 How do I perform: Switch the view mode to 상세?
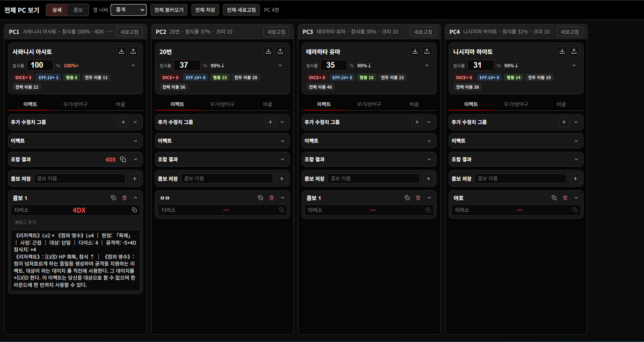click(x=57, y=10)
